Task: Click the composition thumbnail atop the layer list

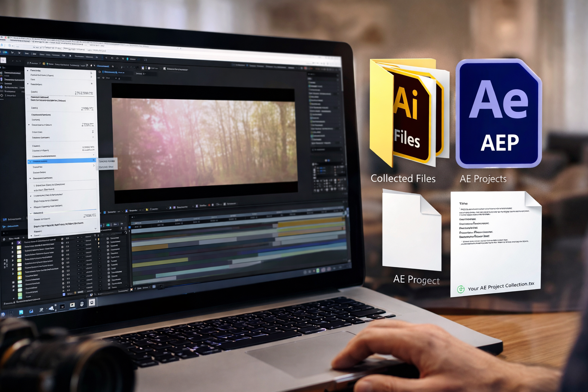Action: pyautogui.click(x=19, y=242)
